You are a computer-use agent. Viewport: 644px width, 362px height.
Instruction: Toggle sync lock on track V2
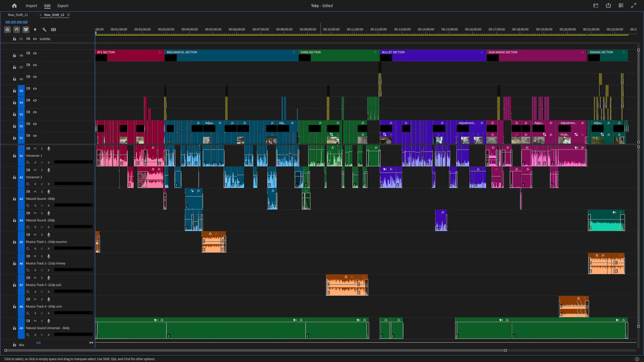(28, 124)
